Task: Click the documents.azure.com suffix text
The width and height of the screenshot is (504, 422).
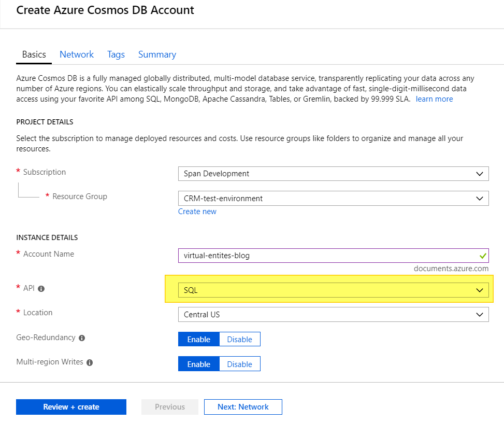Action: (451, 269)
